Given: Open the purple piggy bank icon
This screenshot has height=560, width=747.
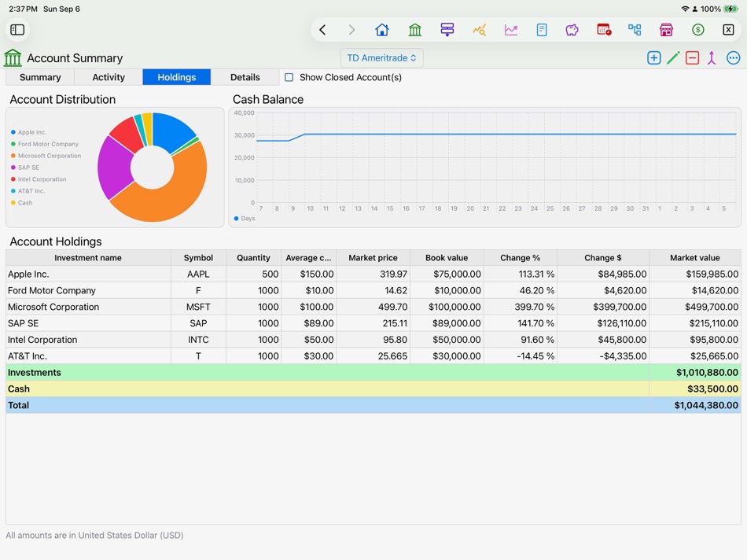Looking at the screenshot, I should tap(572, 30).
